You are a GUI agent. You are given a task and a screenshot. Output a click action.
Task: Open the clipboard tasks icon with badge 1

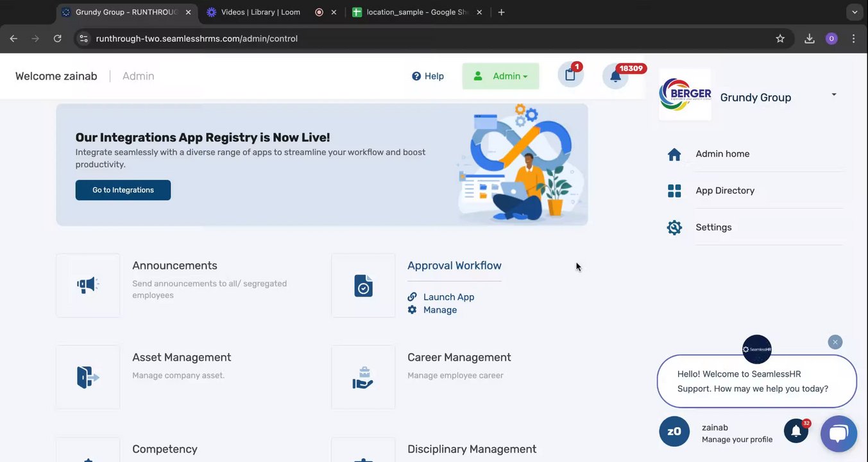[570, 74]
